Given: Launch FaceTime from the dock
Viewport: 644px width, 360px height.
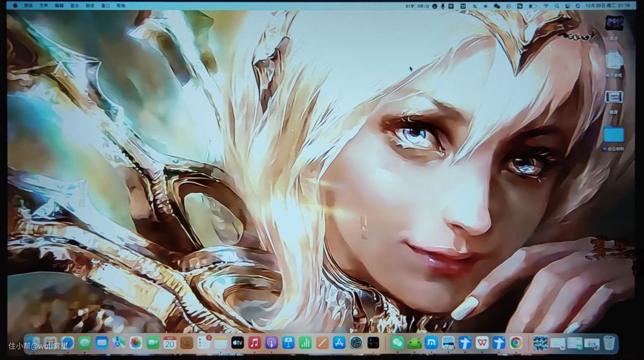Looking at the screenshot, I should tap(153, 343).
